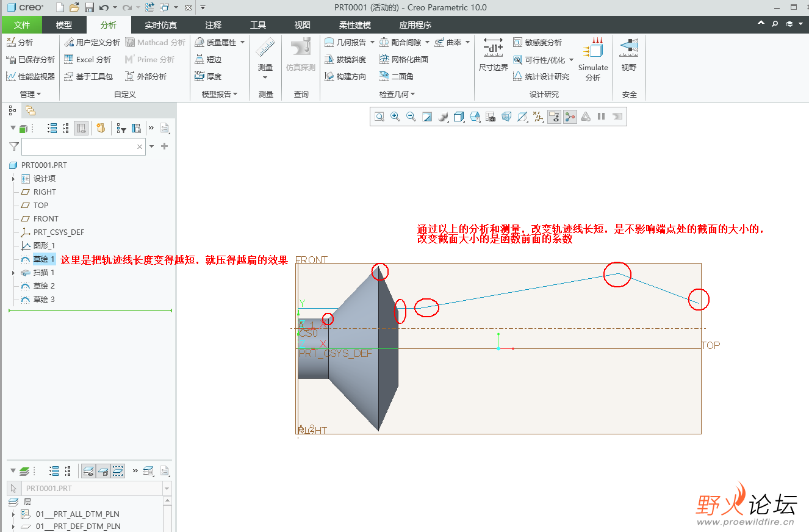Toggle model tree column display

81,128
